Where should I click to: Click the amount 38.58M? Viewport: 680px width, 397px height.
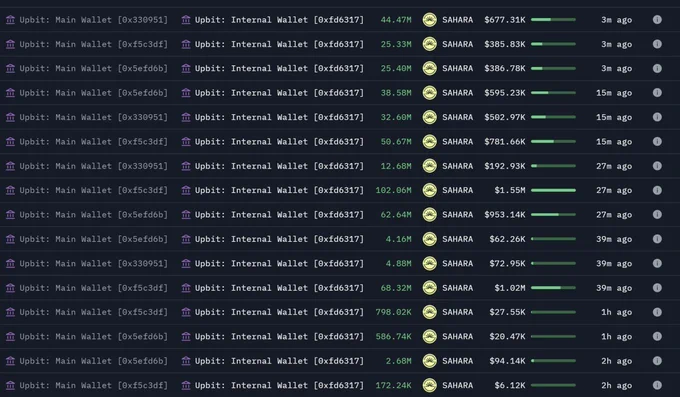click(396, 93)
